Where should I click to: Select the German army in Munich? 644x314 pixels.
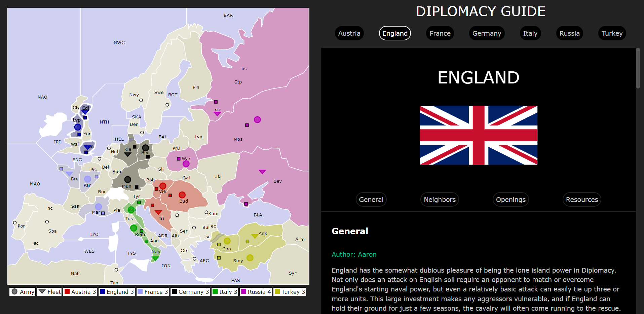[x=127, y=179]
